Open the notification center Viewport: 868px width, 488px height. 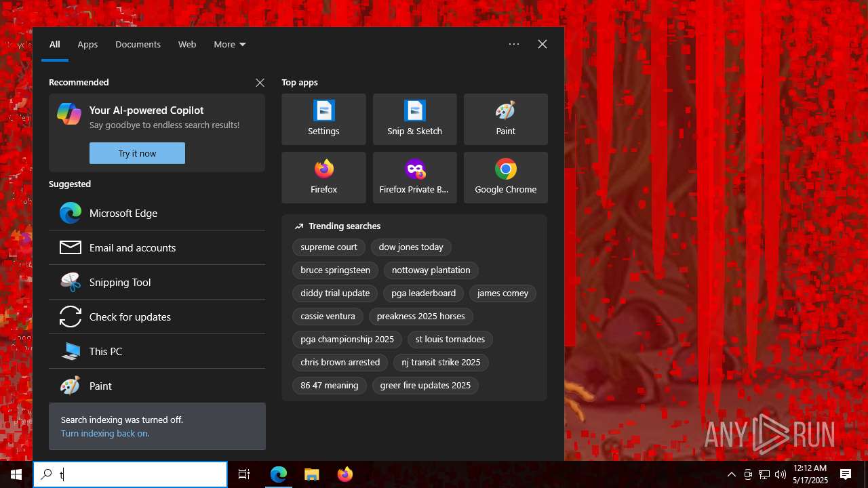coord(846,474)
